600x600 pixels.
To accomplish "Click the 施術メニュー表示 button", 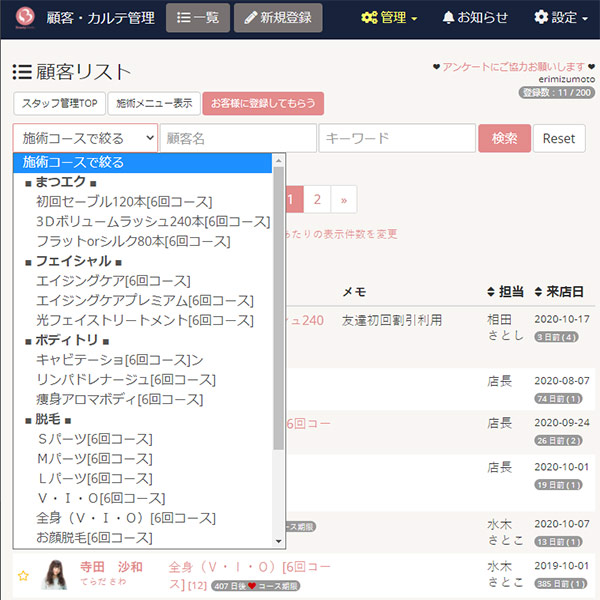I will pyautogui.click(x=154, y=103).
